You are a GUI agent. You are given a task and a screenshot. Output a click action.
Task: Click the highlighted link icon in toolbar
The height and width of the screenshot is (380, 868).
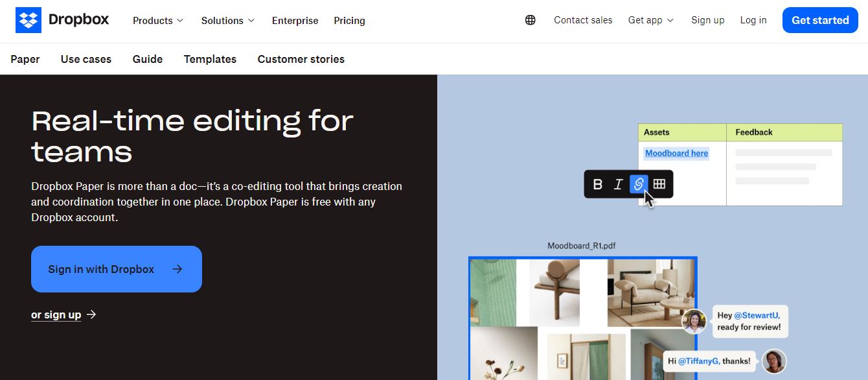coord(639,184)
